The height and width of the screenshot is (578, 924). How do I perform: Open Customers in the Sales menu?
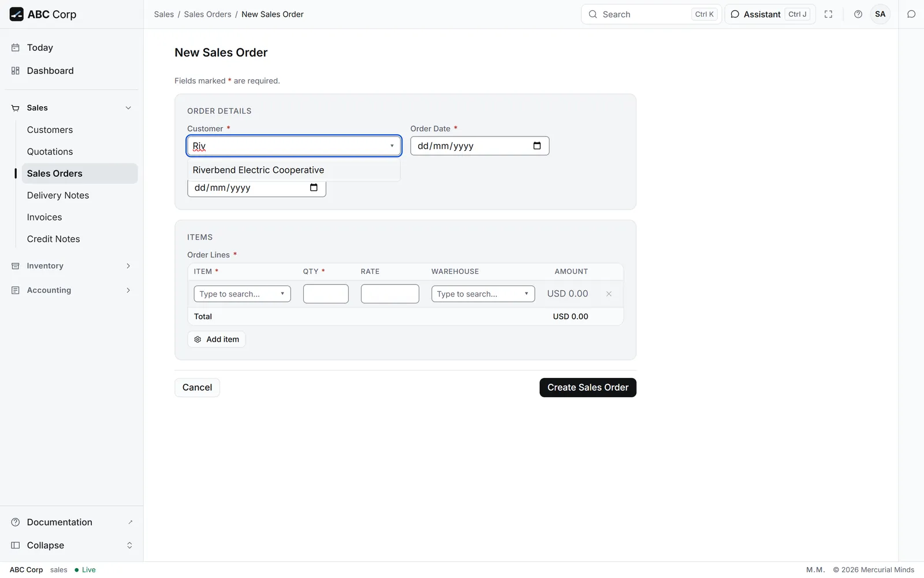coord(80,130)
